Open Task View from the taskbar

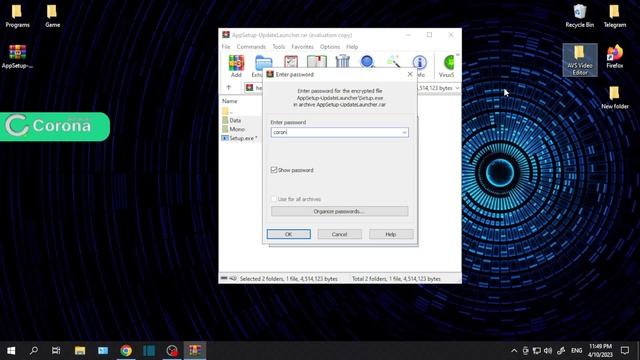tap(56, 351)
